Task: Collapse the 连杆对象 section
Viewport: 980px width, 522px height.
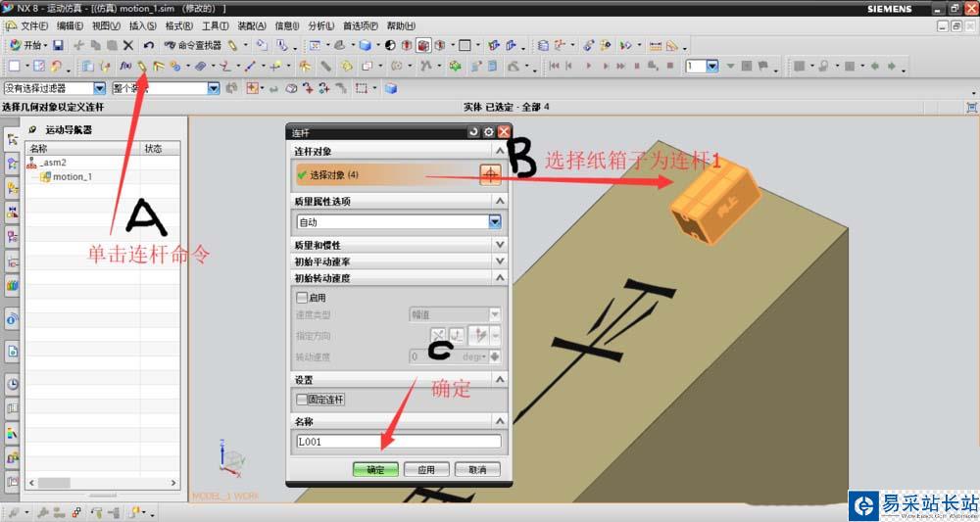Action: click(500, 151)
